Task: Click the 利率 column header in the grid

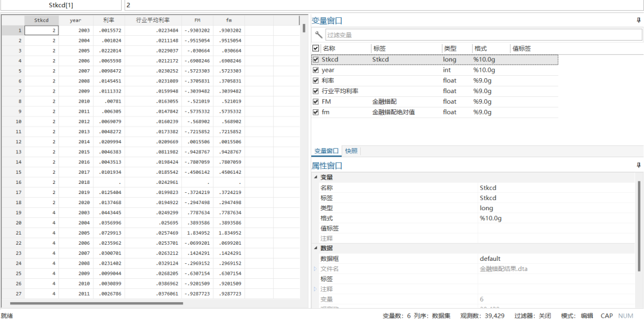Action: (109, 20)
